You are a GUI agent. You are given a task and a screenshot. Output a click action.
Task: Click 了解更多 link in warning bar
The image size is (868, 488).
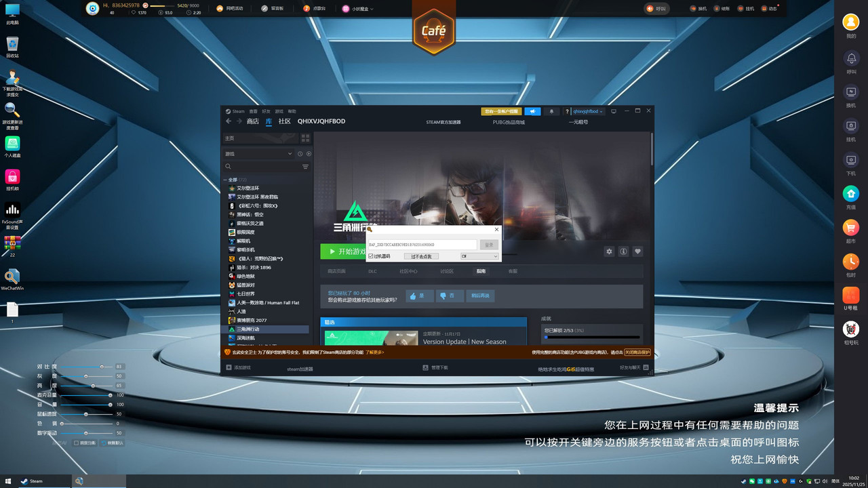[x=374, y=352]
